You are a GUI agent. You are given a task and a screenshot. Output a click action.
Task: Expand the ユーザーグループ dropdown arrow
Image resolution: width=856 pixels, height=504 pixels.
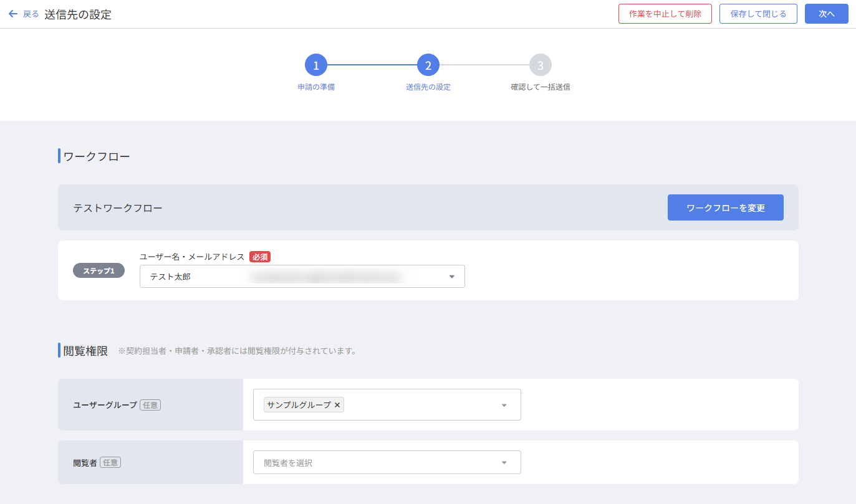(x=504, y=405)
